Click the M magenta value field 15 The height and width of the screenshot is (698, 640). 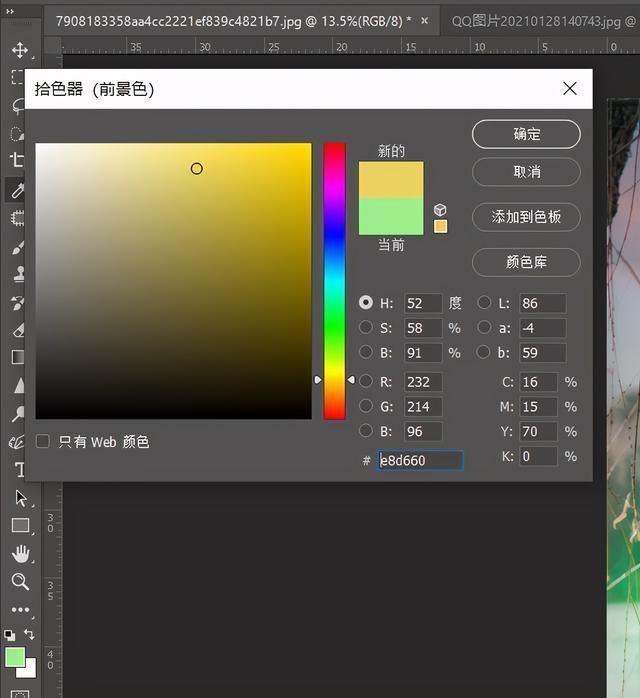(538, 406)
